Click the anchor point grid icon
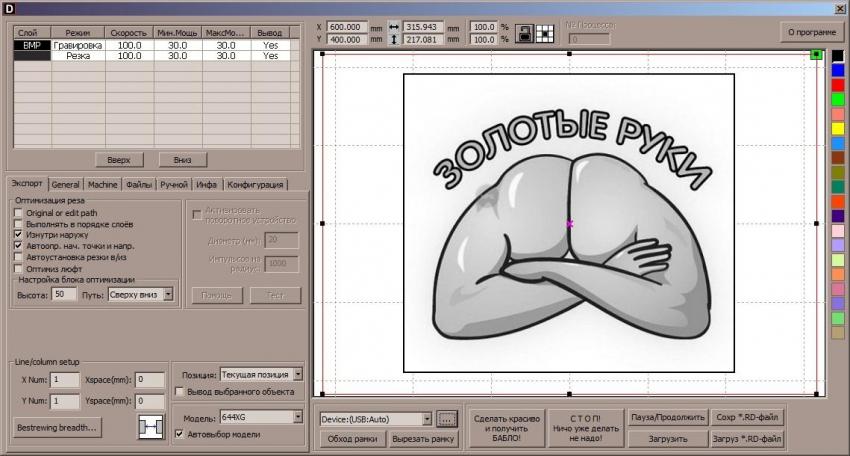Image resolution: width=850 pixels, height=456 pixels. pos(545,32)
